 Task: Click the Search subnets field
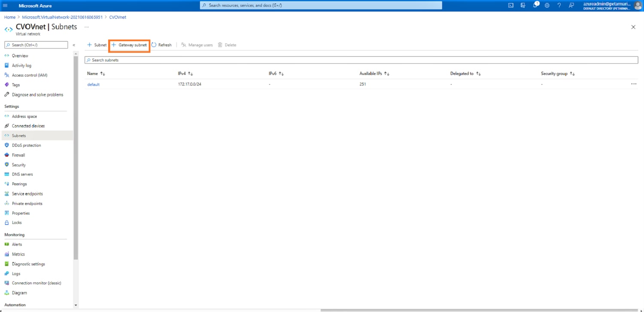pyautogui.click(x=361, y=60)
